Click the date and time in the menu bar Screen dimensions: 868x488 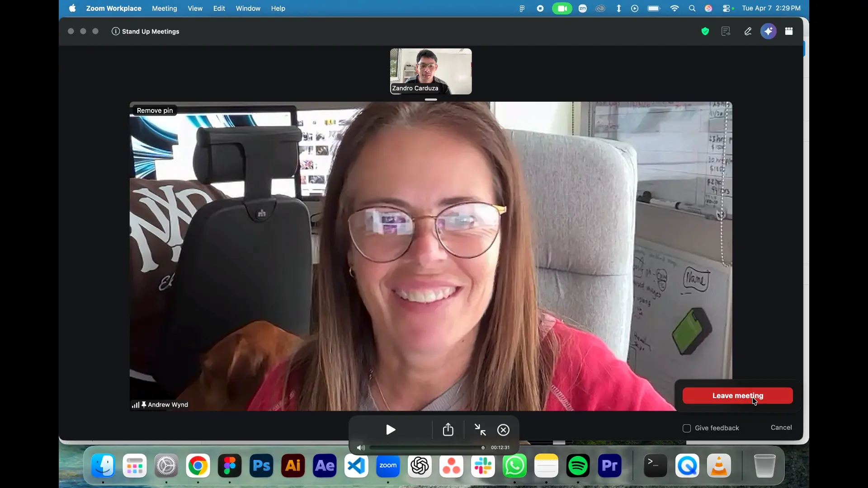(771, 8)
